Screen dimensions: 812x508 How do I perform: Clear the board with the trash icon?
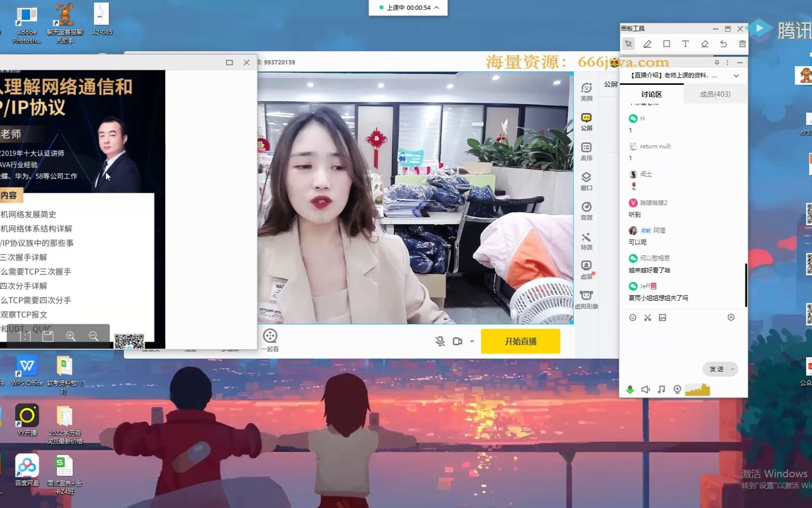[x=742, y=44]
